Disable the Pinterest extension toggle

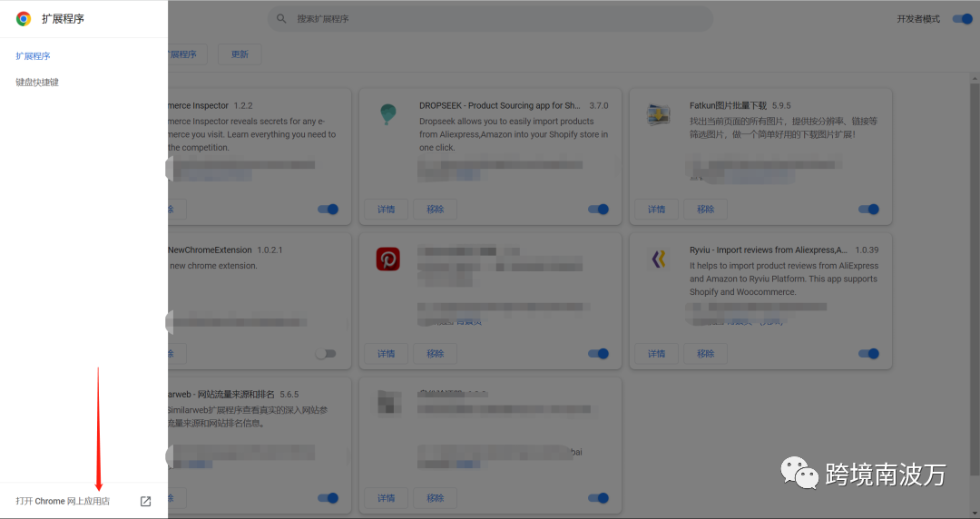point(598,353)
